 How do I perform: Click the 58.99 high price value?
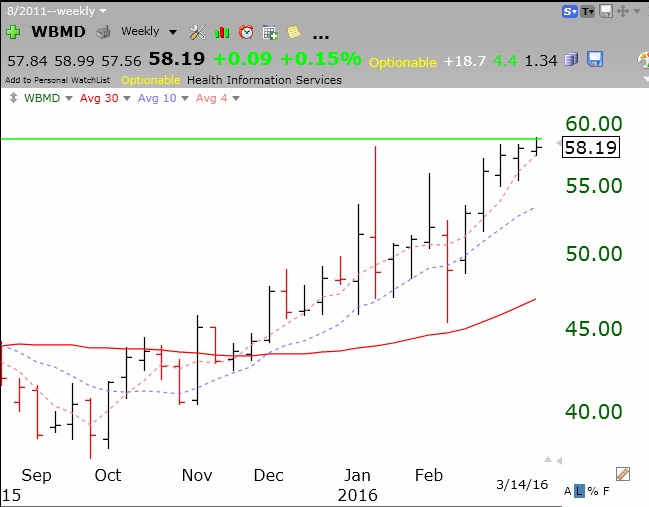(75, 61)
